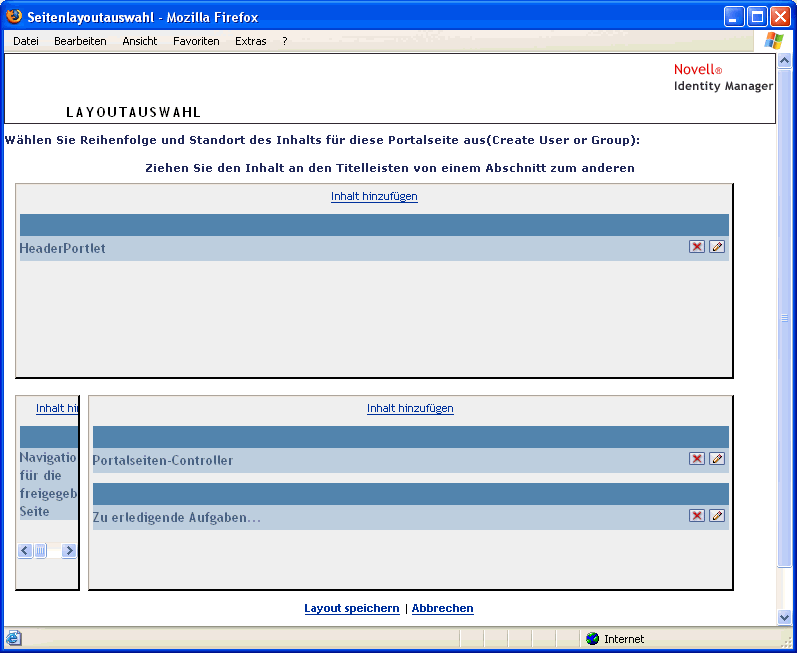Edit HeaderPortlet using pencil icon
This screenshot has width=797, height=653.
pos(717,247)
